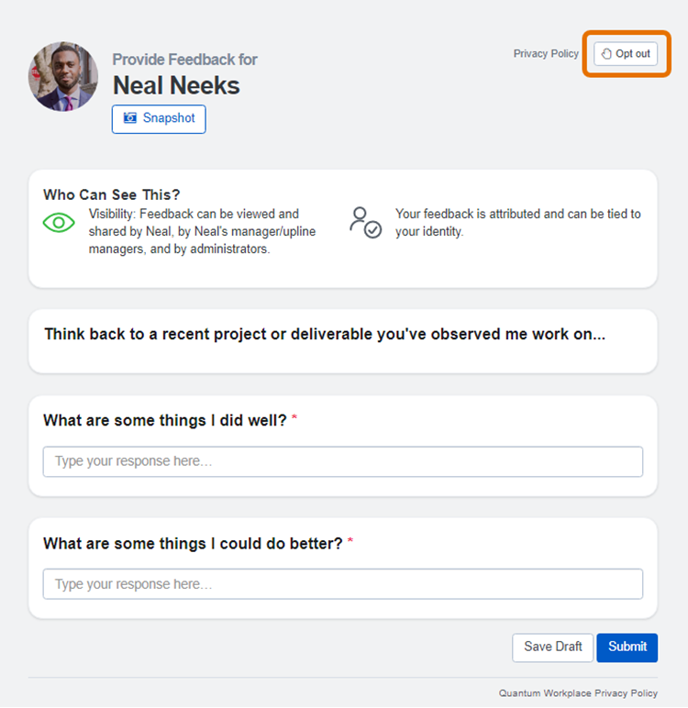
Task: Click the person-with-checkmark attribution icon
Action: click(x=365, y=223)
